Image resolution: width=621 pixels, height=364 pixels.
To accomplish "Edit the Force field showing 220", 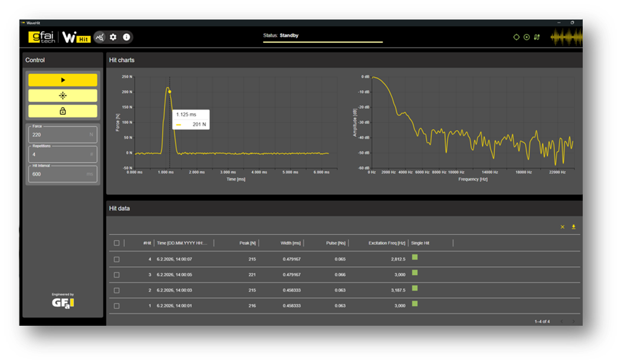I will [62, 135].
